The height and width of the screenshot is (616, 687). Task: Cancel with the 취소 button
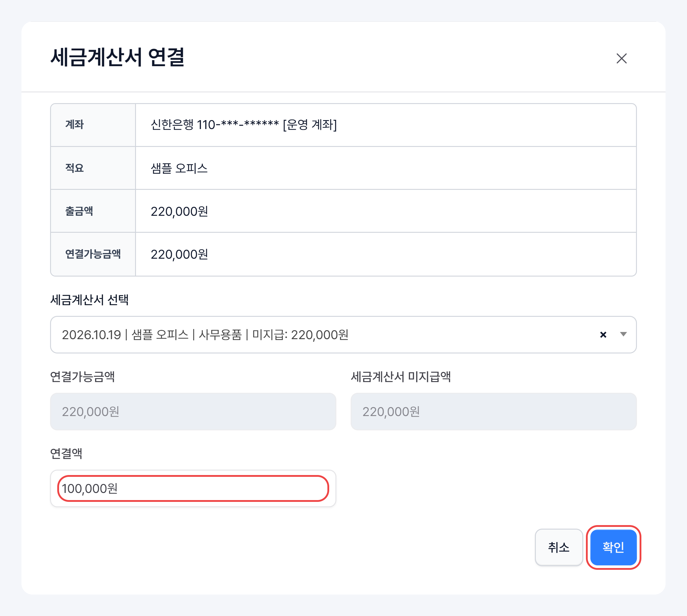click(x=559, y=547)
